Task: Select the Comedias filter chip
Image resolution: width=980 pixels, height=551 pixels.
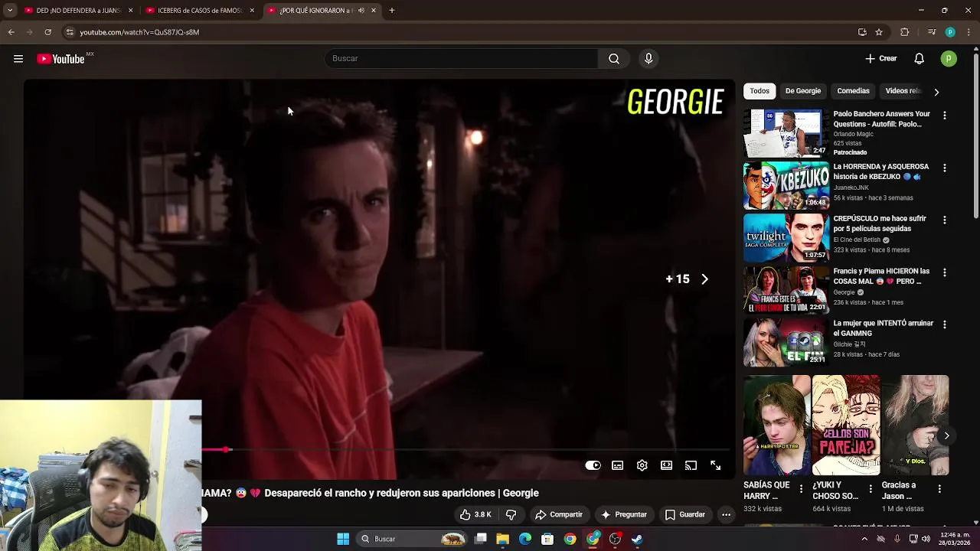Action: tap(854, 91)
